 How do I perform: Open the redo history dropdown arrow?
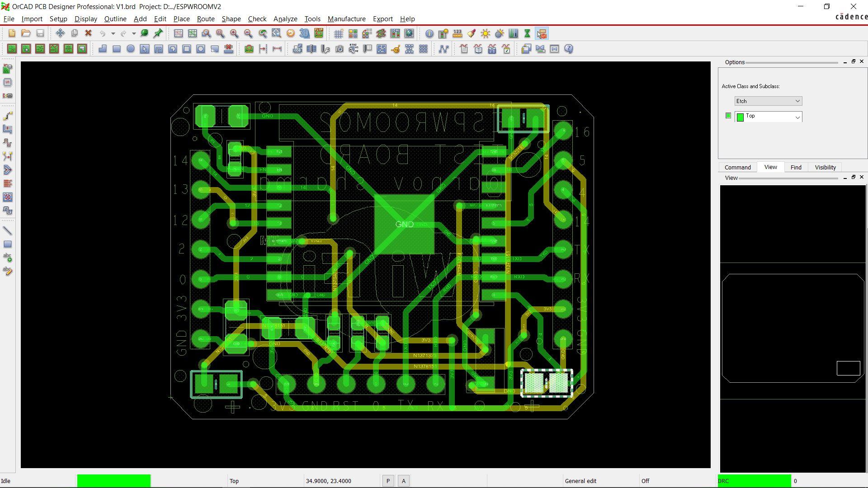click(x=134, y=34)
